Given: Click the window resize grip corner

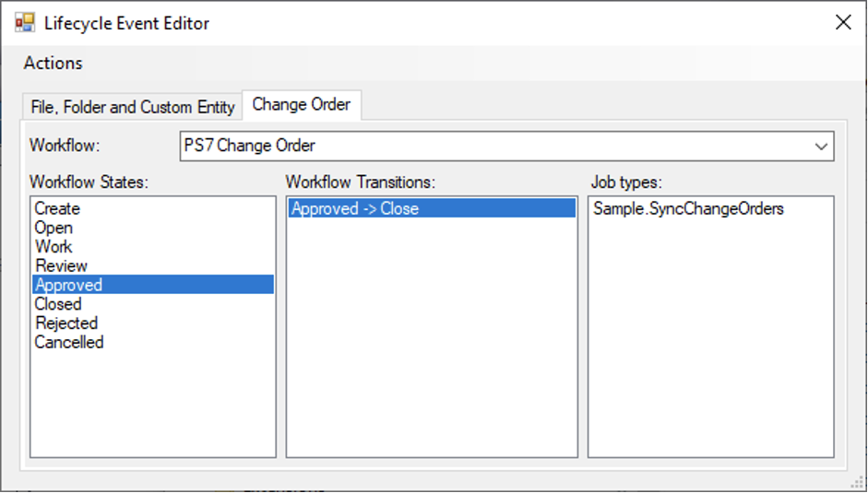Looking at the screenshot, I should (x=856, y=482).
